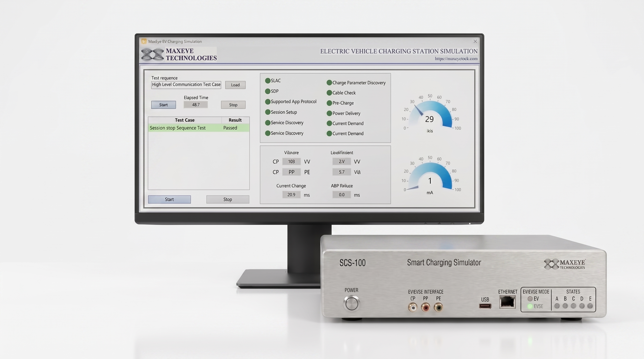This screenshot has height=359, width=644.
Task: Click the Stop button beside Elapsed Time
Action: tap(233, 105)
